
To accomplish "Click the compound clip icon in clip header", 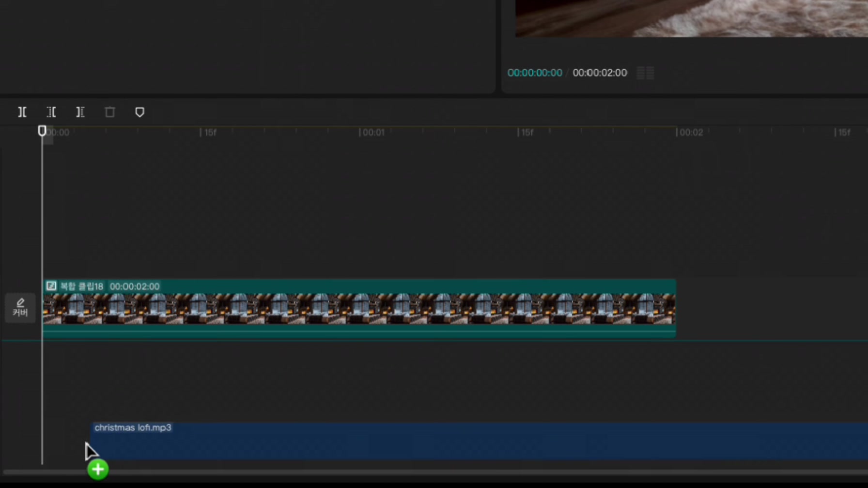I will point(51,286).
